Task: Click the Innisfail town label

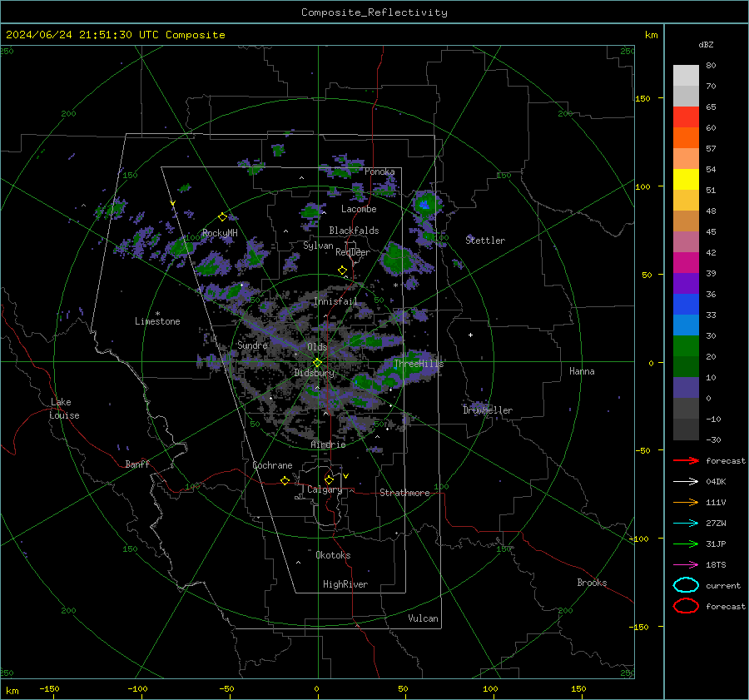Action: click(335, 301)
